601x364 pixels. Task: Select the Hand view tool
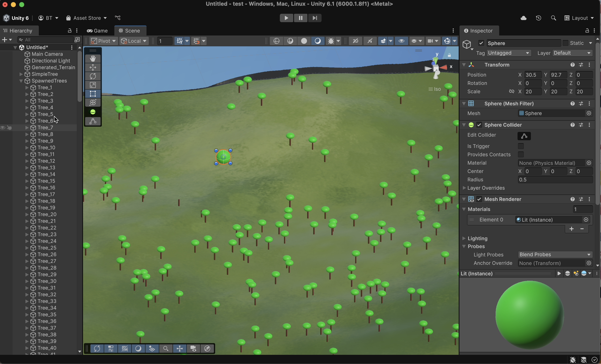click(x=93, y=59)
